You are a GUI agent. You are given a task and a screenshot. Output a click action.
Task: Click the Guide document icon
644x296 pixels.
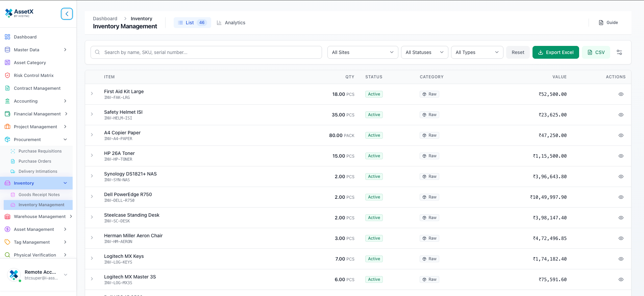(x=601, y=23)
